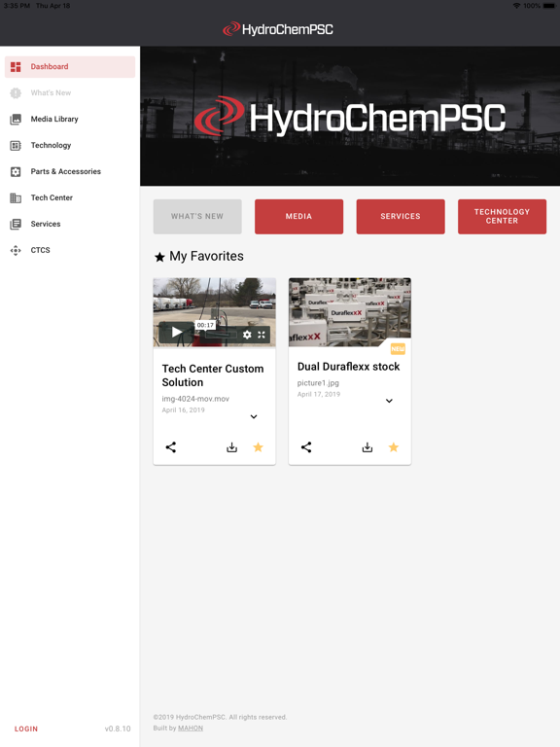Select What's New in the sidebar
560x747 pixels.
70,93
